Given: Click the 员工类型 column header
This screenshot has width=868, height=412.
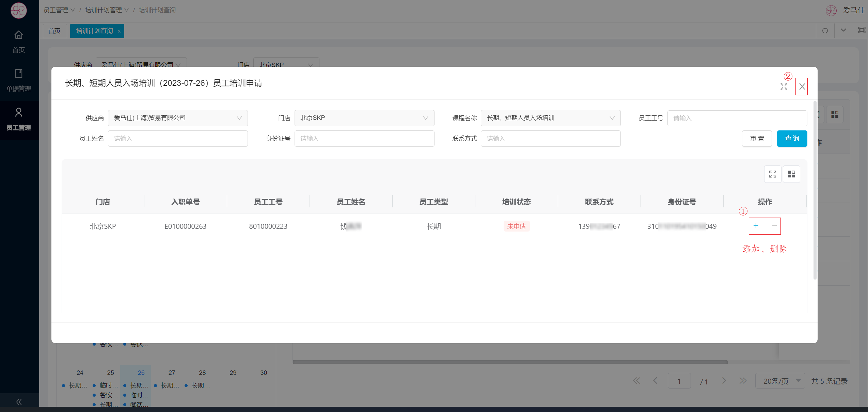Looking at the screenshot, I should (x=433, y=202).
